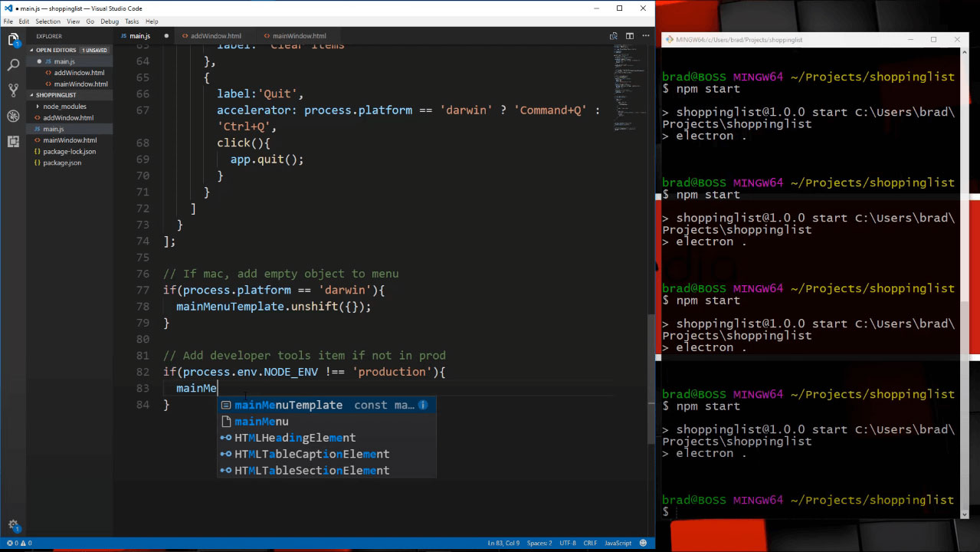
Task: Open the Debug view in activity bar
Action: [x=13, y=116]
